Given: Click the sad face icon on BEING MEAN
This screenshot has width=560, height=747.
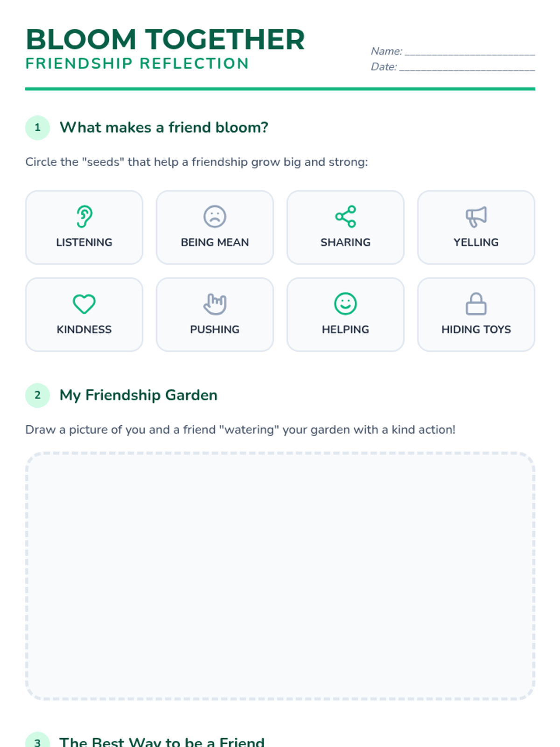Looking at the screenshot, I should (215, 217).
